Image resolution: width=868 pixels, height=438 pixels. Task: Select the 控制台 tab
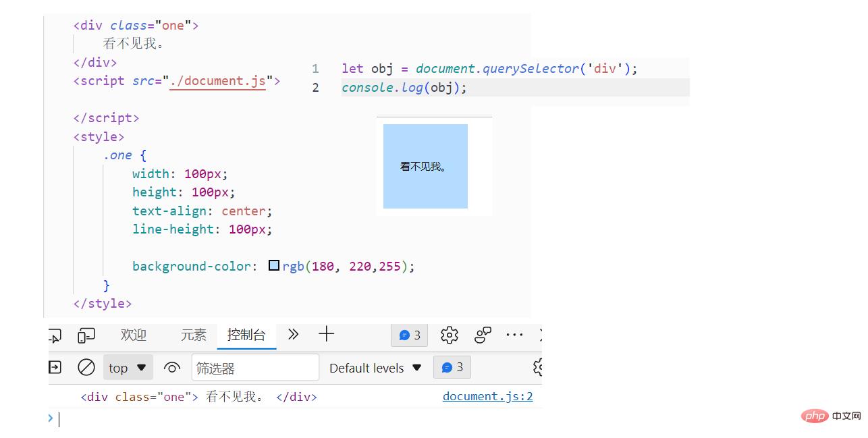coord(246,335)
